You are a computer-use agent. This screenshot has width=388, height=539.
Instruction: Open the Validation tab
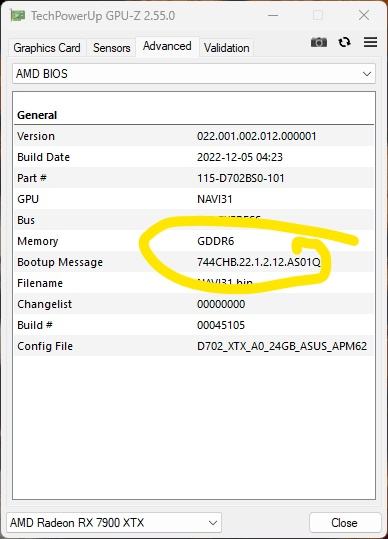click(x=226, y=48)
